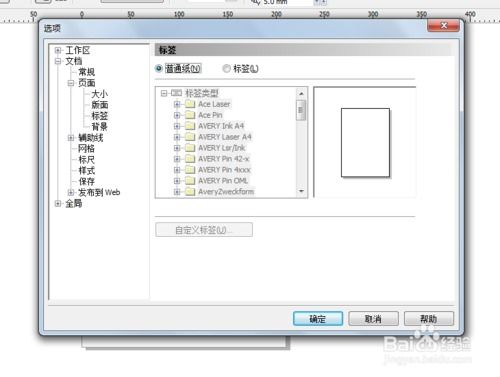The height and width of the screenshot is (377, 500).
Task: Click the AVERY Pin OML folder icon
Action: [x=190, y=181]
